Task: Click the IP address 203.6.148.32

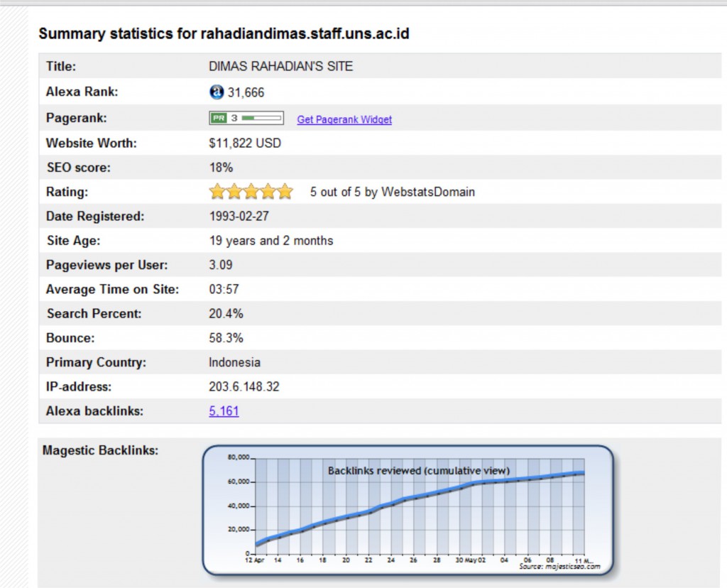Action: tap(244, 386)
